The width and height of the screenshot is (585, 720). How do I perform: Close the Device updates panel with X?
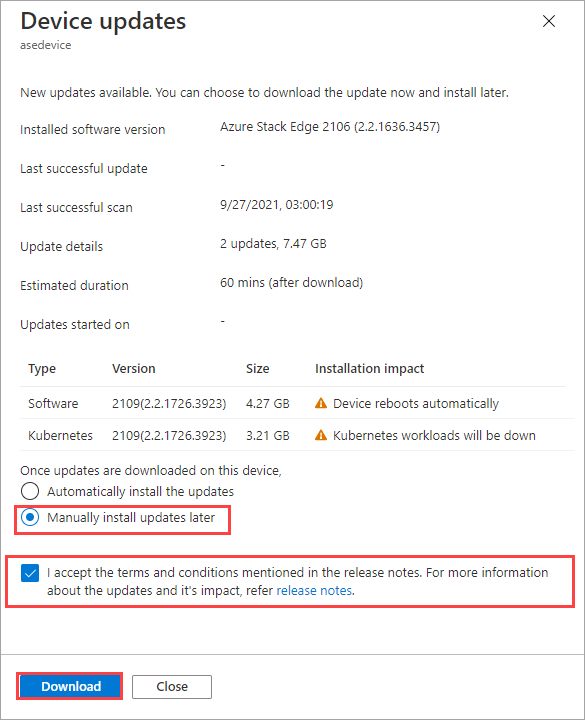549,21
